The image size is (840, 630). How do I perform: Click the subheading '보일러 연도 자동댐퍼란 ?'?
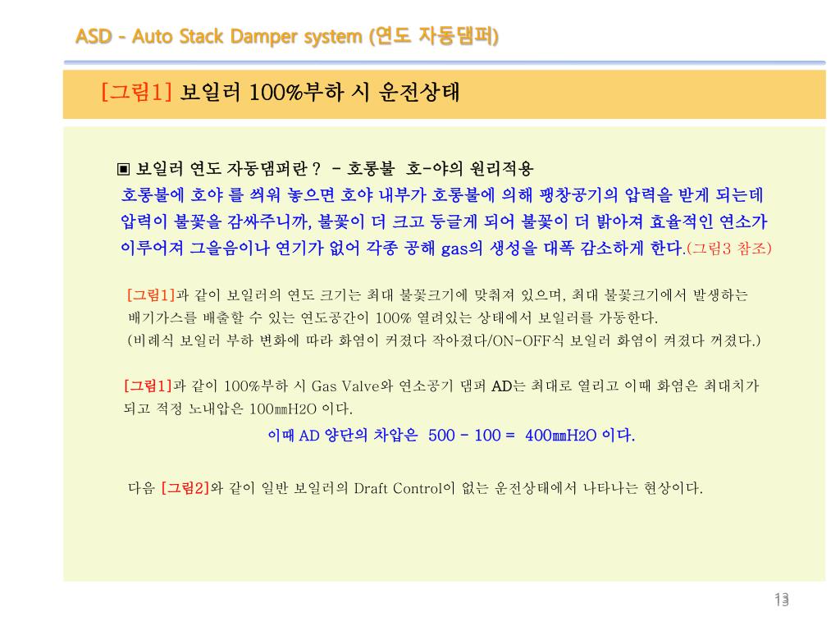click(228, 169)
